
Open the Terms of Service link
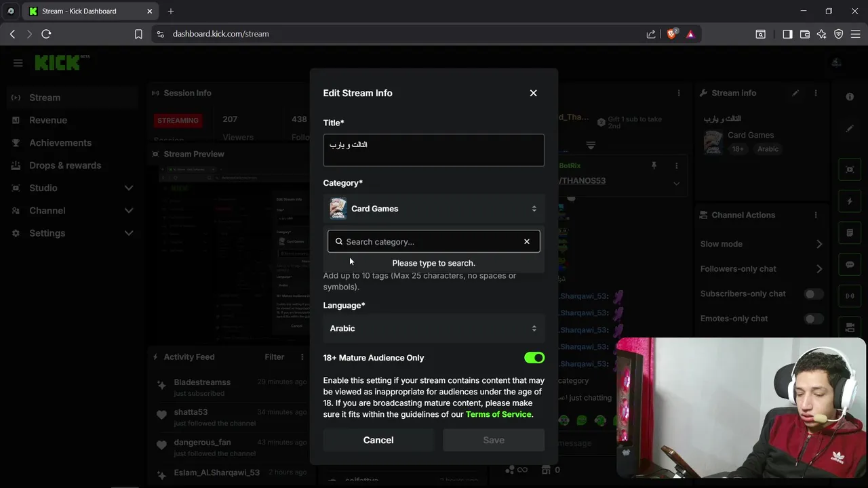[499, 414]
